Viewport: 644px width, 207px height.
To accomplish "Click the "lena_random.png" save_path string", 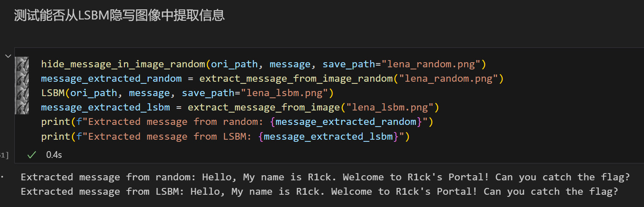I will click(x=431, y=64).
